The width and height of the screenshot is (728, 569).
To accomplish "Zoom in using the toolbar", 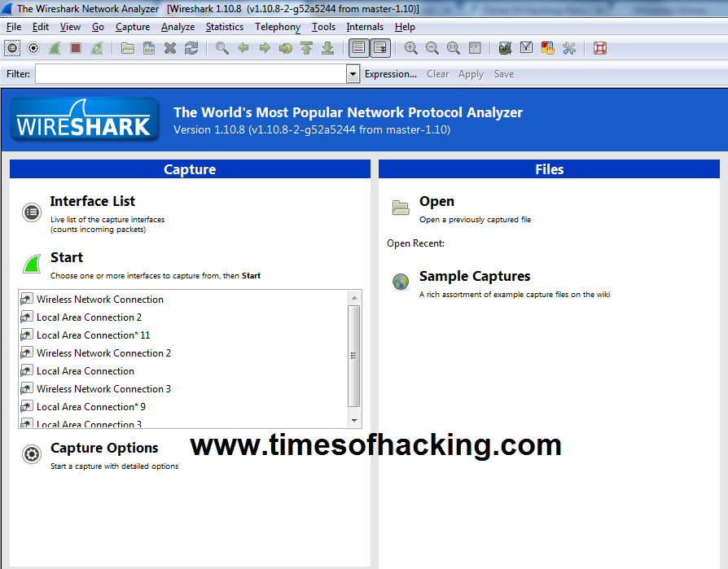I will coord(411,48).
